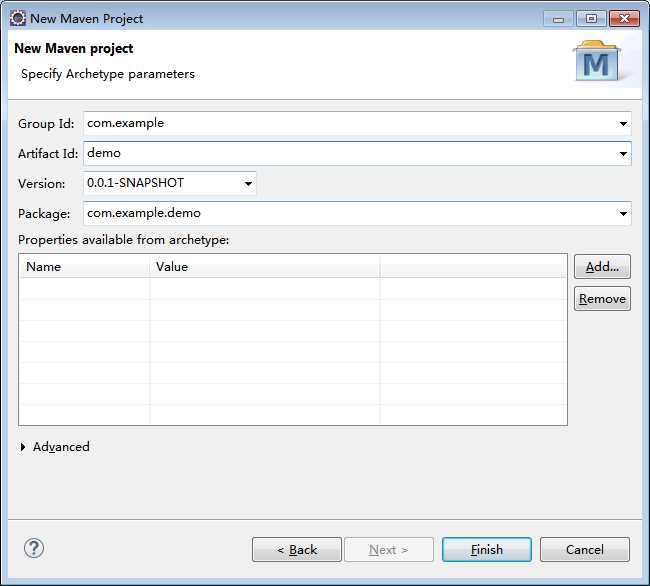Open the Group Id dropdown arrow
The height and width of the screenshot is (586, 650).
coord(623,123)
